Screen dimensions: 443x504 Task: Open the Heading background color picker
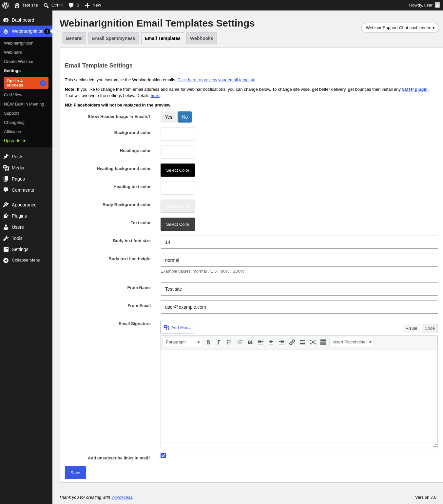pos(178,170)
